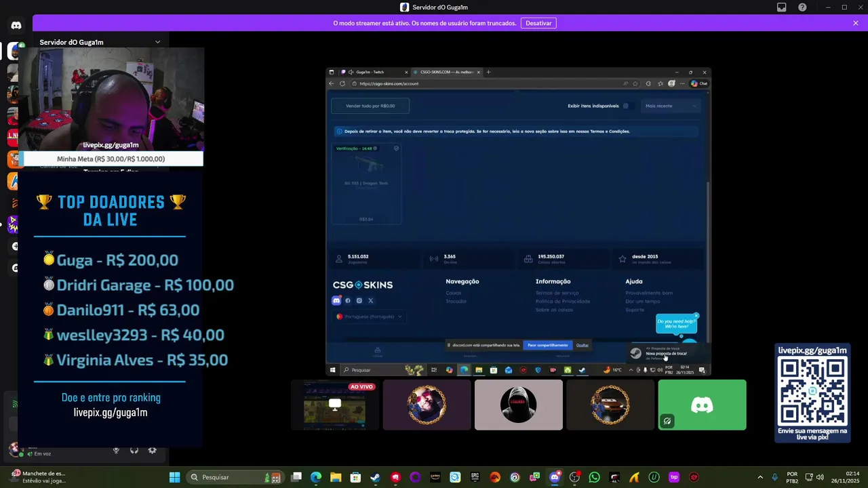Click CSGO-Skins footer Discord icon
Image resolution: width=868 pixels, height=488 pixels.
click(x=337, y=300)
